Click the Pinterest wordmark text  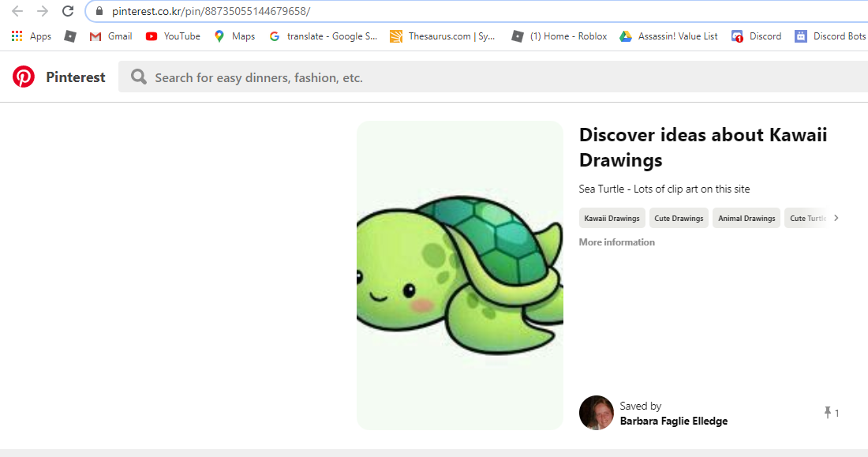(x=75, y=77)
